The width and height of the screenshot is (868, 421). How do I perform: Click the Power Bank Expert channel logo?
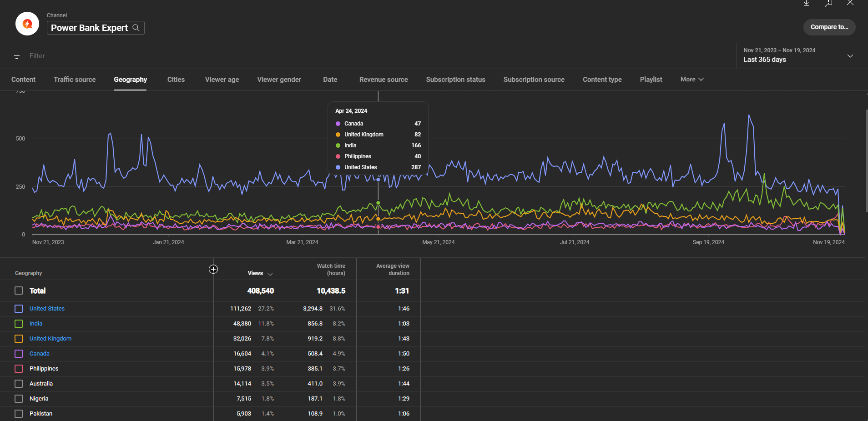tap(27, 24)
